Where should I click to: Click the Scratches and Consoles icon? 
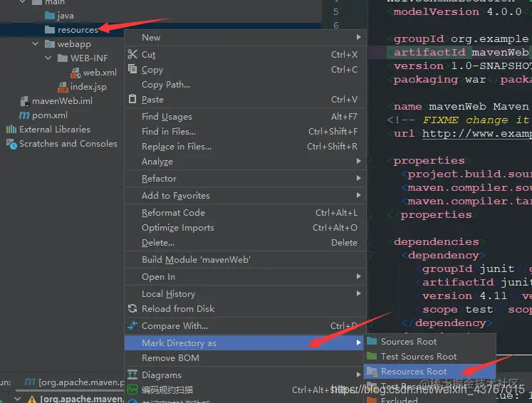click(x=11, y=144)
